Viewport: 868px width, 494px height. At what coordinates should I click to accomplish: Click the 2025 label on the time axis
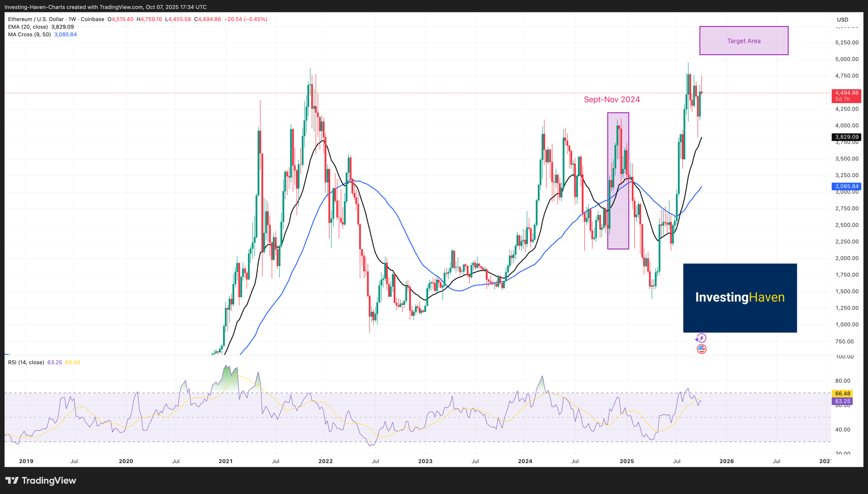(627, 461)
